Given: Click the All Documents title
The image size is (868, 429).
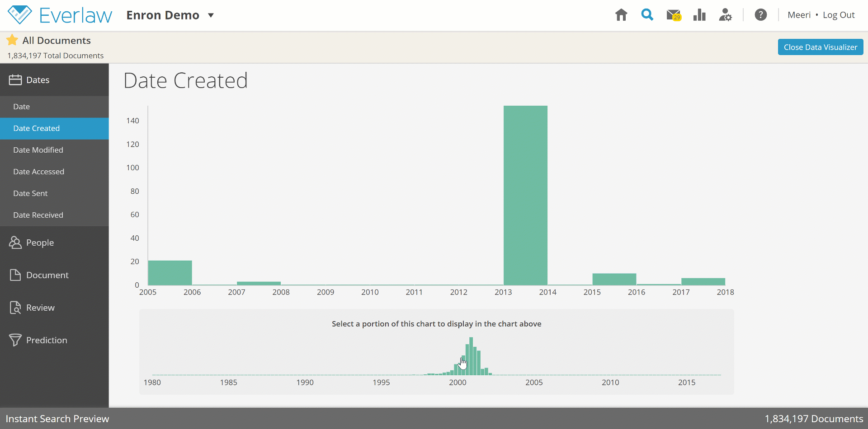Looking at the screenshot, I should click(57, 40).
